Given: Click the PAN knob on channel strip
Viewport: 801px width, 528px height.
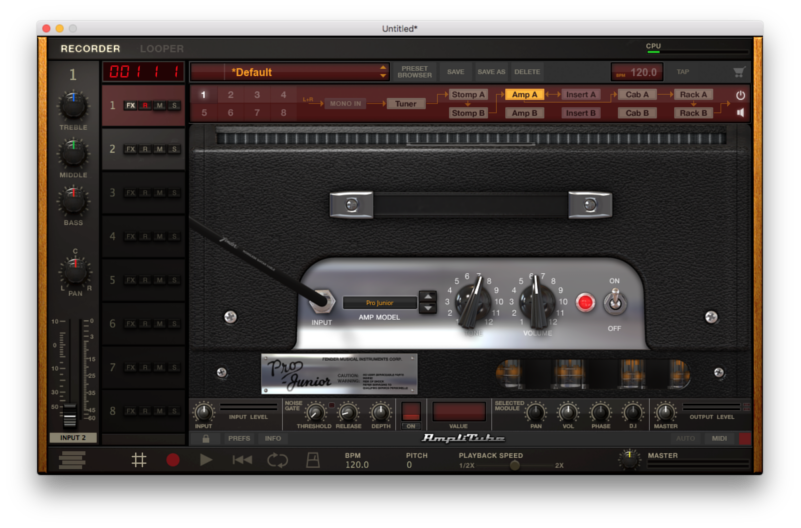Looking at the screenshot, I should click(75, 271).
